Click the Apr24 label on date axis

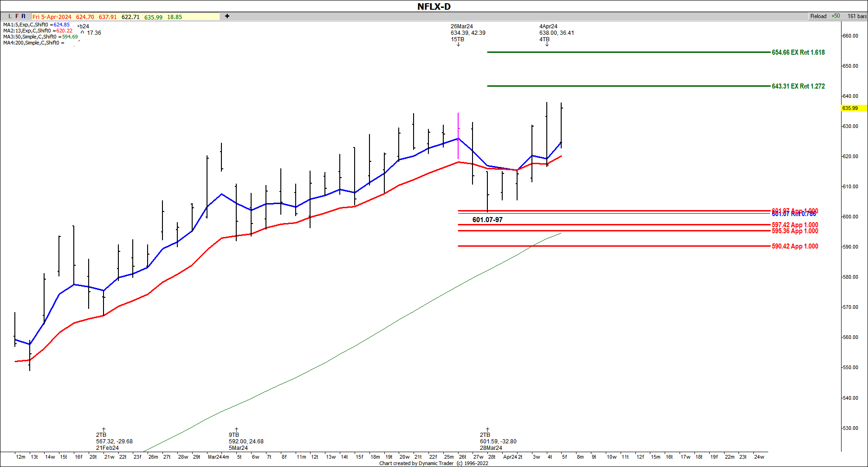point(510,457)
